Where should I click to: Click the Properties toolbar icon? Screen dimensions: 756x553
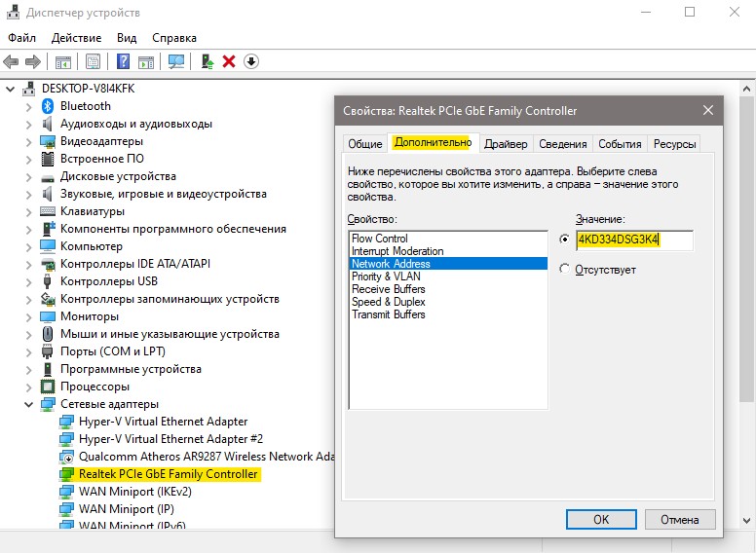pos(93,61)
